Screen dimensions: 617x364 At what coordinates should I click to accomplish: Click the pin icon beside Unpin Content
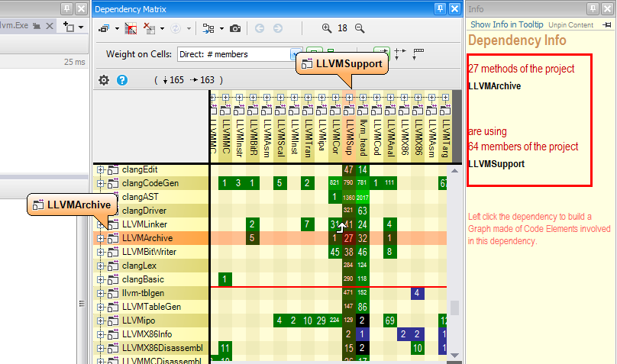pos(607,25)
